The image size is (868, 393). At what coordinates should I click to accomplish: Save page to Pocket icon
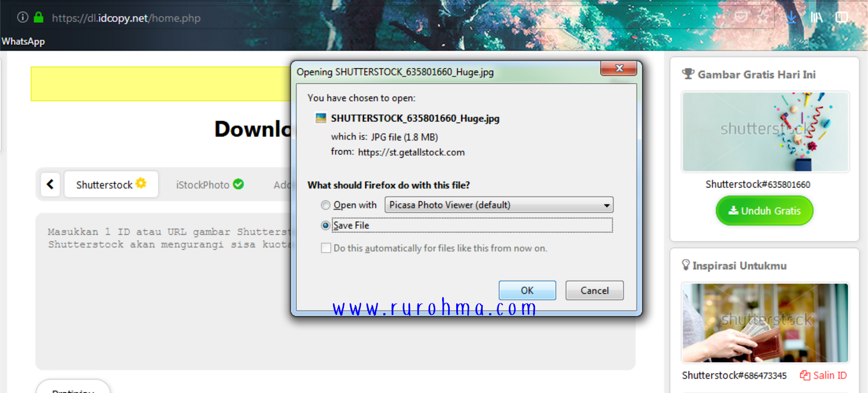(x=741, y=17)
